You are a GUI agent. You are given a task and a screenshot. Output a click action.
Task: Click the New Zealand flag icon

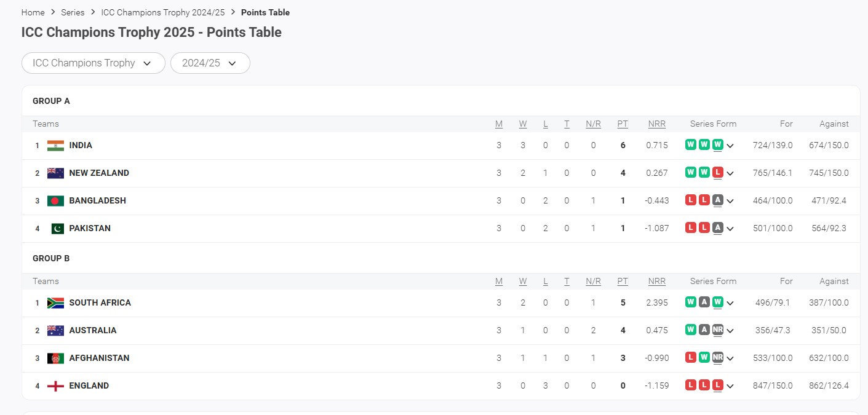(x=55, y=173)
